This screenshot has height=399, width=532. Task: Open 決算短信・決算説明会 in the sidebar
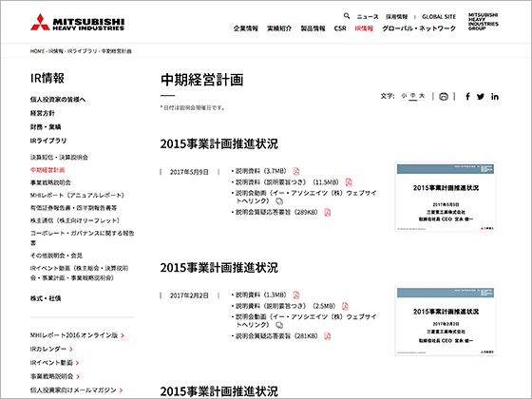[59, 158]
